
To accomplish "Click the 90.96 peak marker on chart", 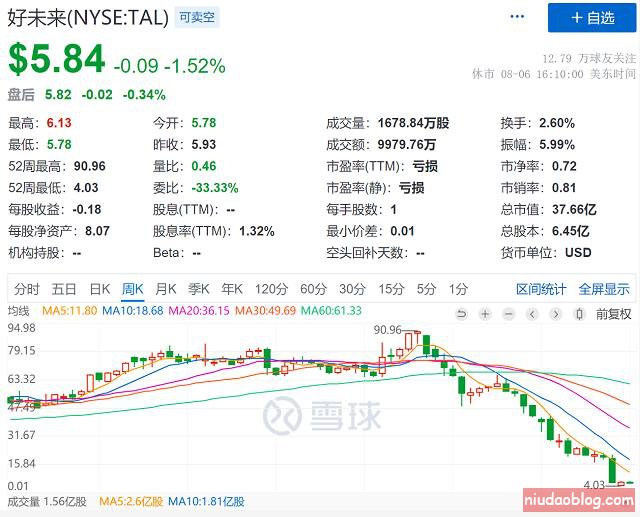I will pyautogui.click(x=388, y=330).
